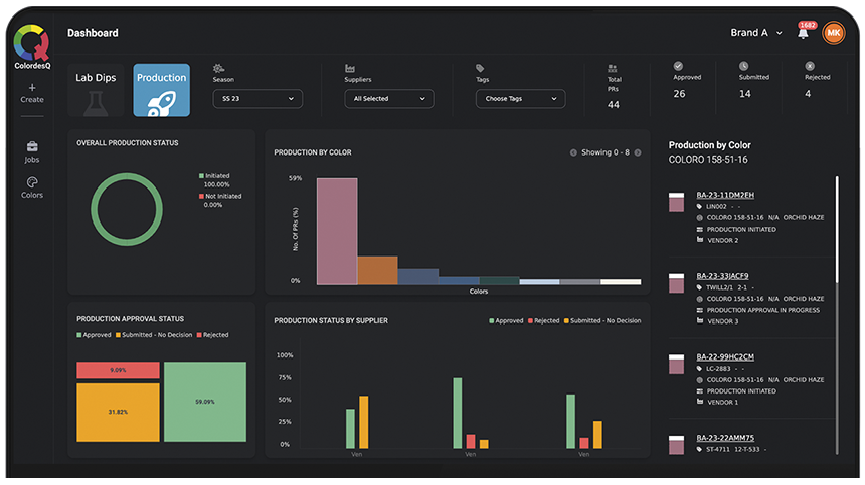Open the notifications bell icon
The image size is (865, 485).
(803, 33)
